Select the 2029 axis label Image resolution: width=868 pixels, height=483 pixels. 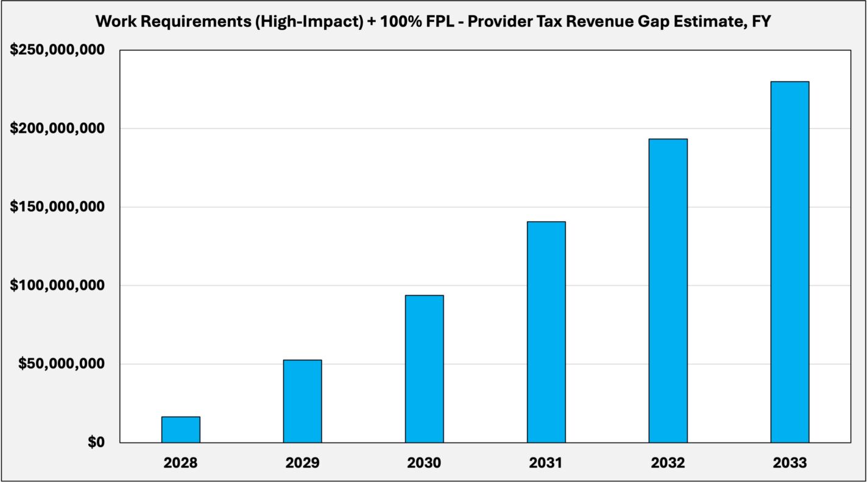pyautogui.click(x=302, y=463)
